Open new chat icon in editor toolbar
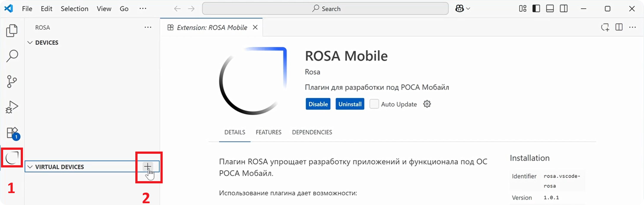 coord(605,27)
